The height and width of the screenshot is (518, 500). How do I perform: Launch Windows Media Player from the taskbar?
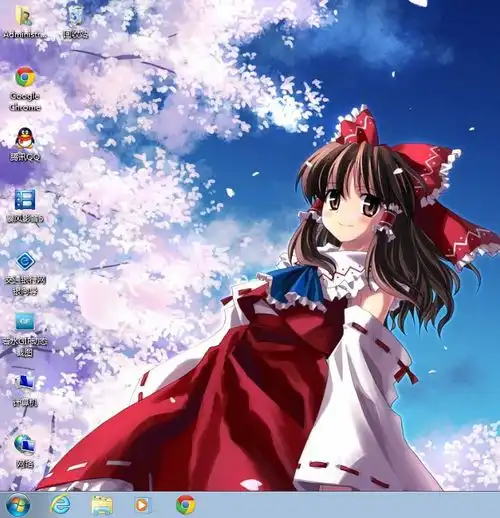143,505
